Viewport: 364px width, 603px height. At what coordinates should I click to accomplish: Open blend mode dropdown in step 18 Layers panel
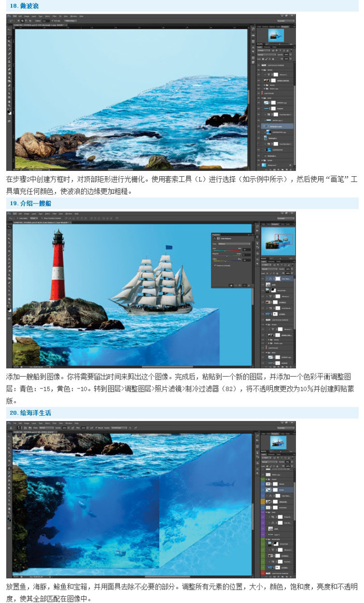pos(267,55)
